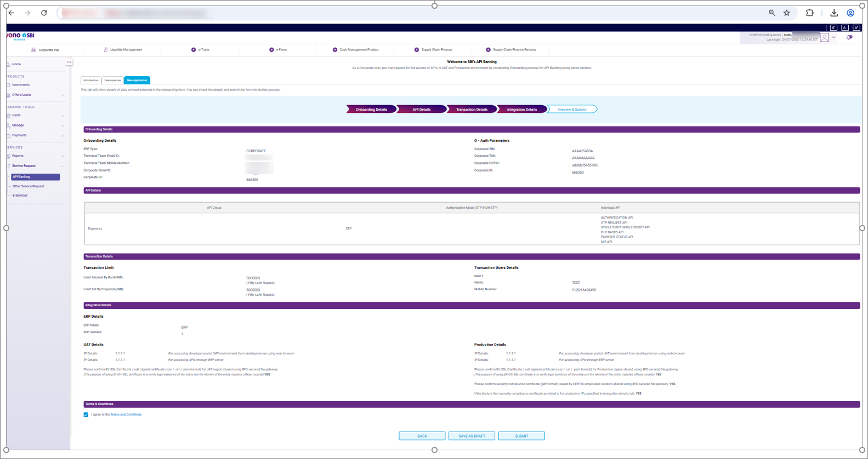The image size is (868, 459).
Task: Click the STP authorization mode cell
Action: tap(349, 229)
